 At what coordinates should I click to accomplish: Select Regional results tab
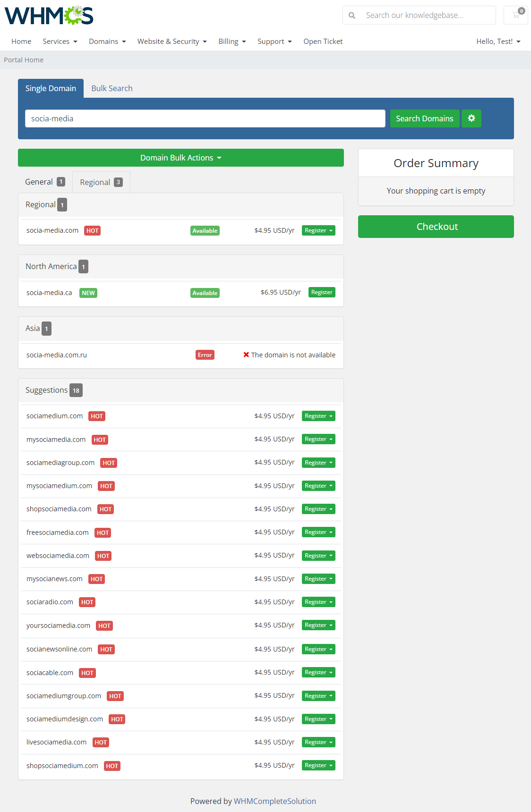(101, 182)
